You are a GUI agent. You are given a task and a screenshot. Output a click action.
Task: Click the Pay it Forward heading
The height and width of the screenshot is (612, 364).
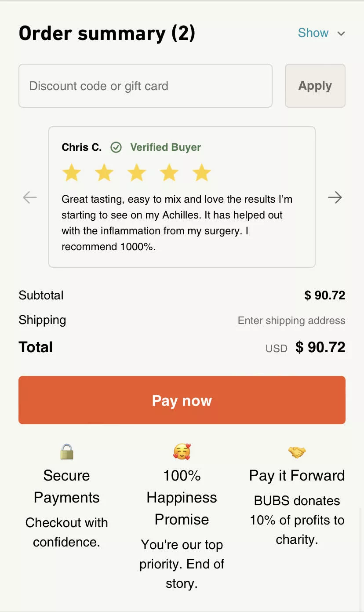[x=297, y=475]
